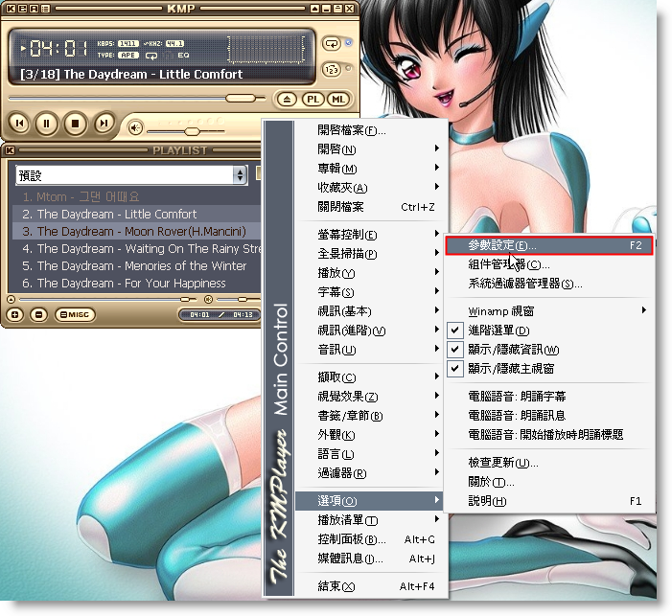This screenshot has height=616, width=672.
Task: Open the playlist MISC button
Action: (75, 315)
